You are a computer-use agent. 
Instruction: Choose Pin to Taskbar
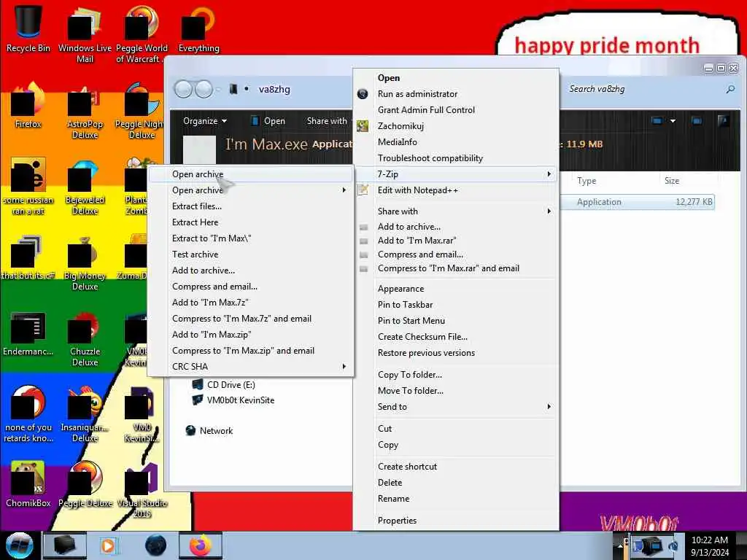tap(405, 305)
